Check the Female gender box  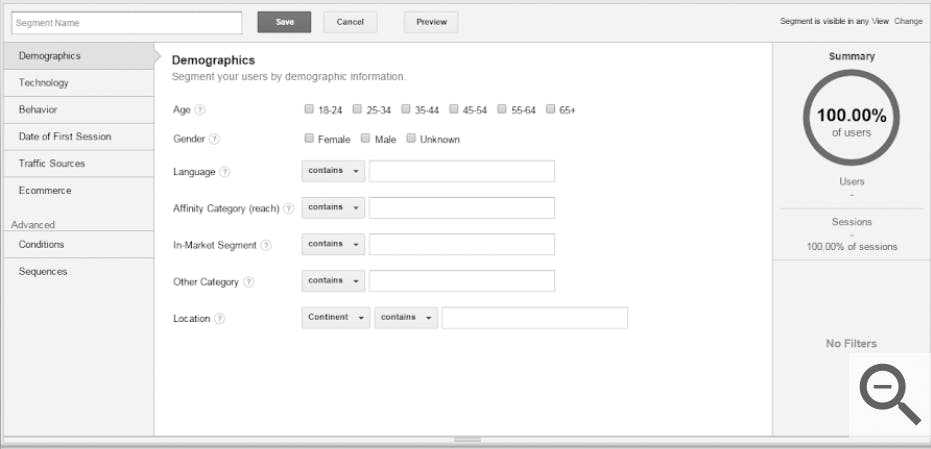[309, 138]
